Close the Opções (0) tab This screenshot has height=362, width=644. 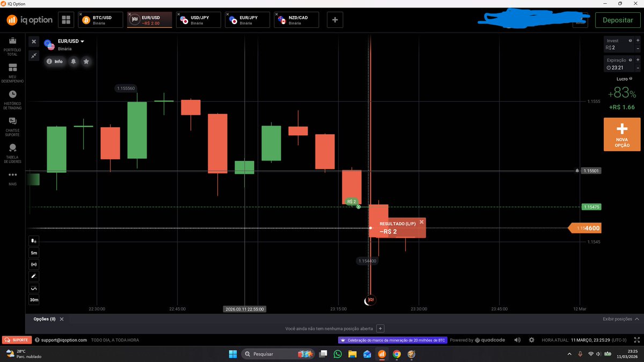(61, 319)
